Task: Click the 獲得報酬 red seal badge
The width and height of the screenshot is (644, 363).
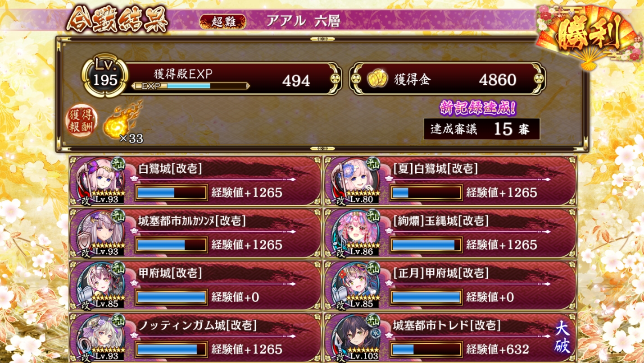Action: pyautogui.click(x=82, y=122)
